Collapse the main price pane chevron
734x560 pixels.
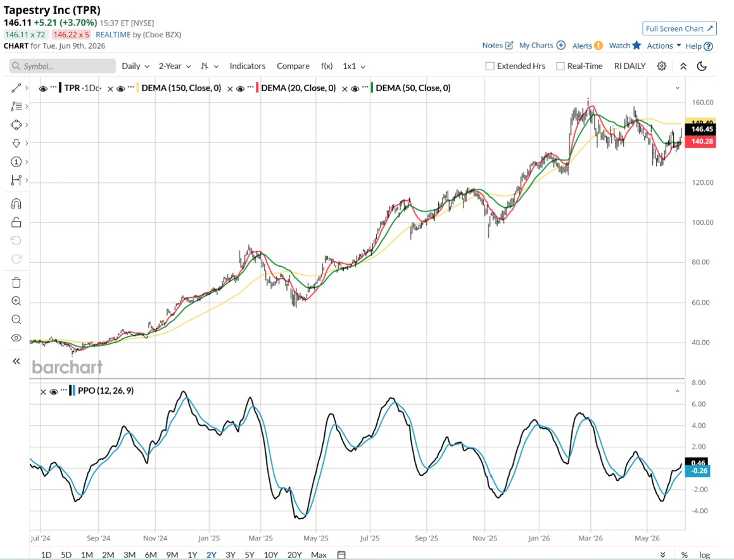tap(677, 88)
